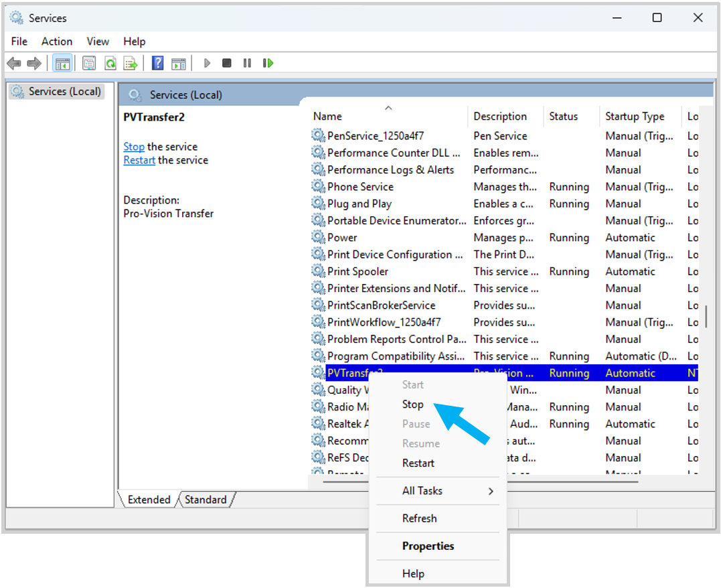Viewport: 721px width, 588px height.
Task: Sort by the Startup Type column header
Action: [640, 117]
